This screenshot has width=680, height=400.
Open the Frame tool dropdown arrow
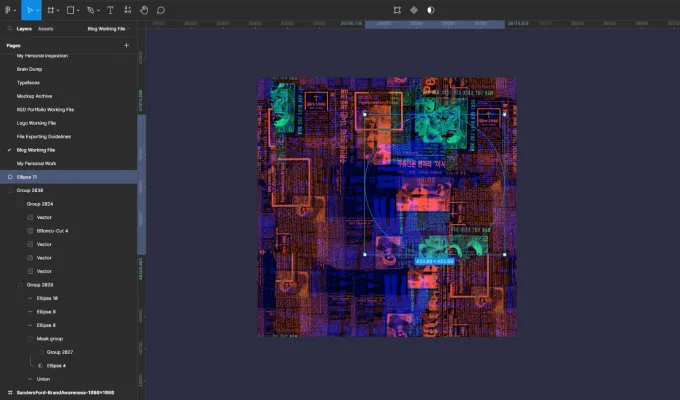pyautogui.click(x=58, y=10)
